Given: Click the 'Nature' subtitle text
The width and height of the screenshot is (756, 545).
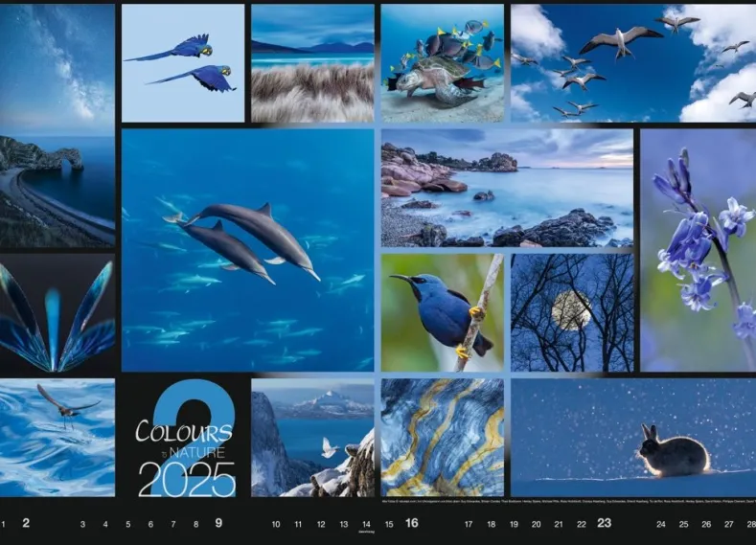Looking at the screenshot, I should coord(197,453).
